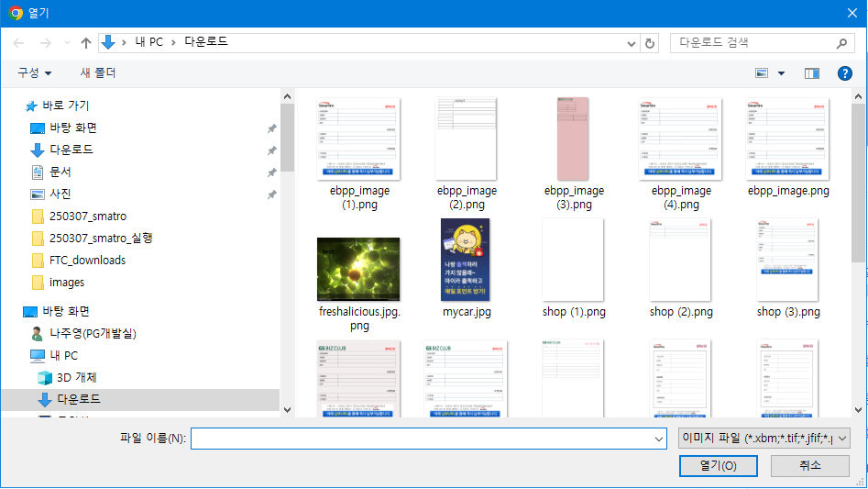The image size is (868, 489).
Task: Click the pin icon beside 다운로드
Action: (x=272, y=150)
